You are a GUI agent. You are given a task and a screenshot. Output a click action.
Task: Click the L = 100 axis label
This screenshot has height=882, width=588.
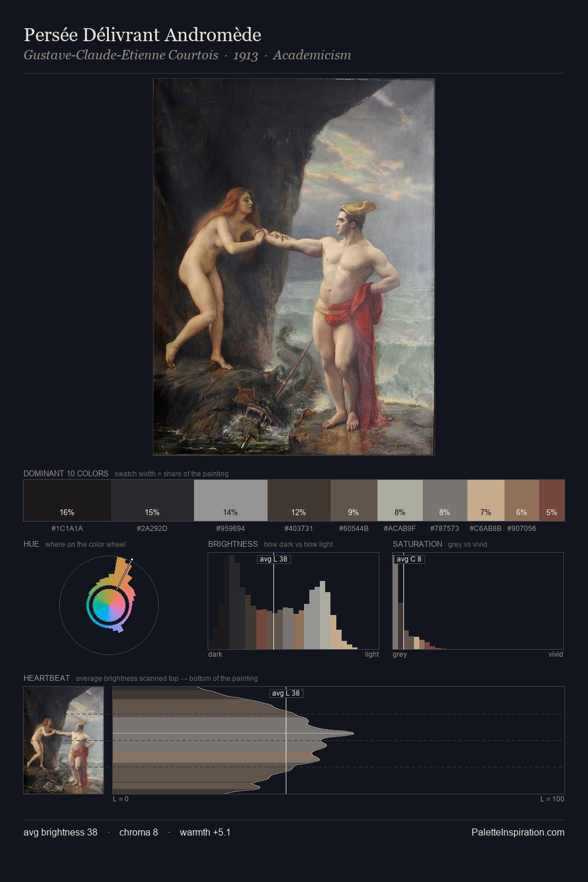point(552,799)
